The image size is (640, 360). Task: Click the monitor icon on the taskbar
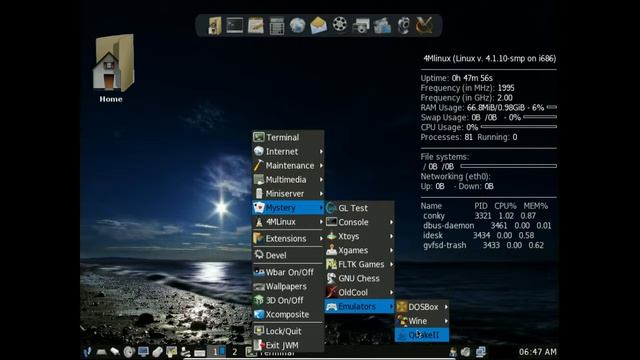(143, 351)
